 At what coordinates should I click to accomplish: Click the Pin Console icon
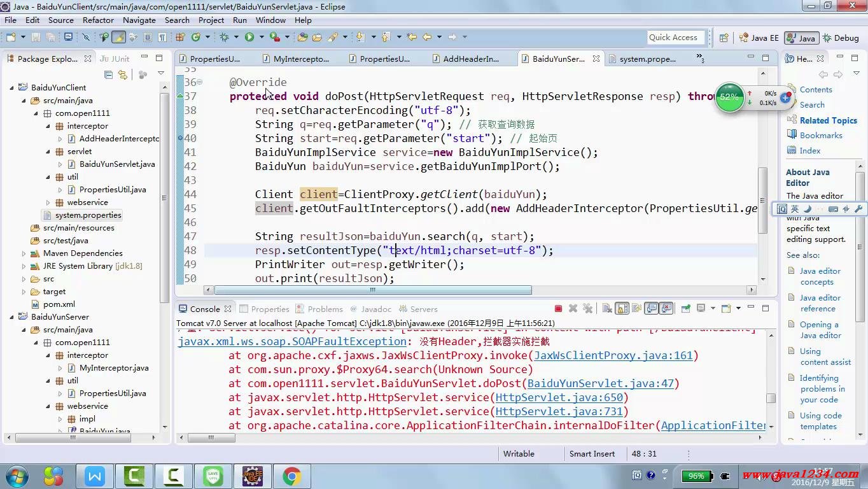[686, 308]
